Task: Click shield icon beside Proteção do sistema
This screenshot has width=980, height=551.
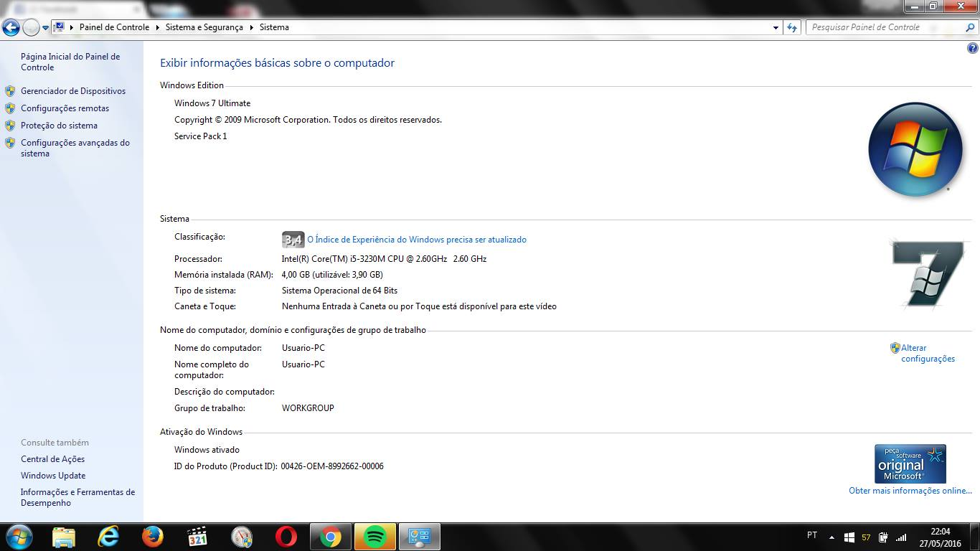Action: (x=10, y=126)
